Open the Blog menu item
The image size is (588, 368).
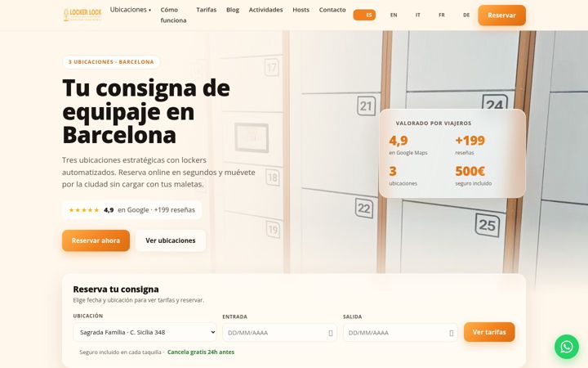(x=233, y=10)
